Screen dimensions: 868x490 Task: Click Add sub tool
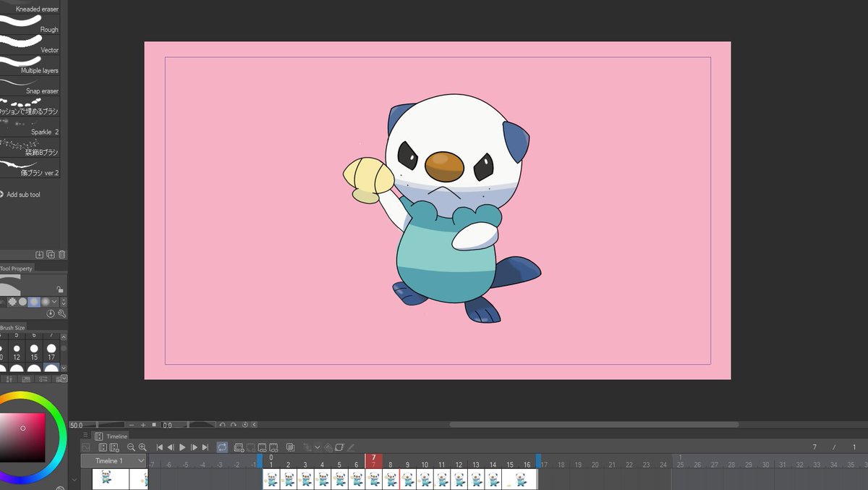[x=22, y=195]
